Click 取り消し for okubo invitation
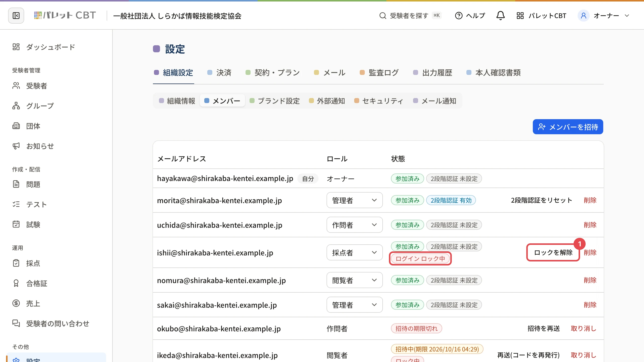The width and height of the screenshot is (644, 362). pyautogui.click(x=584, y=329)
